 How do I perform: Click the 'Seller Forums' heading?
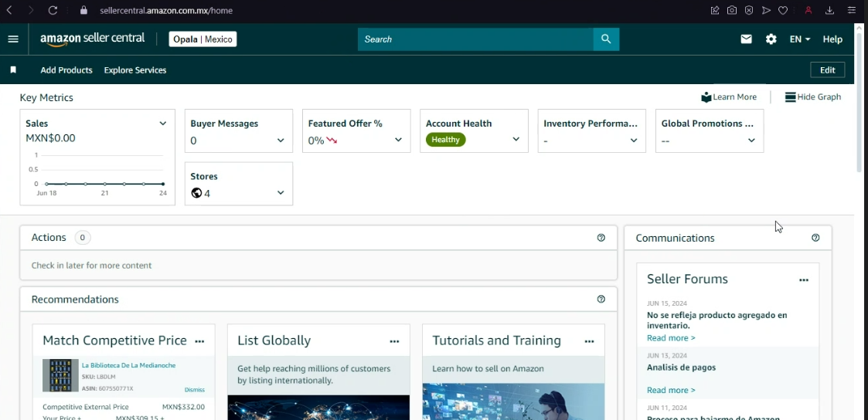pyautogui.click(x=687, y=279)
